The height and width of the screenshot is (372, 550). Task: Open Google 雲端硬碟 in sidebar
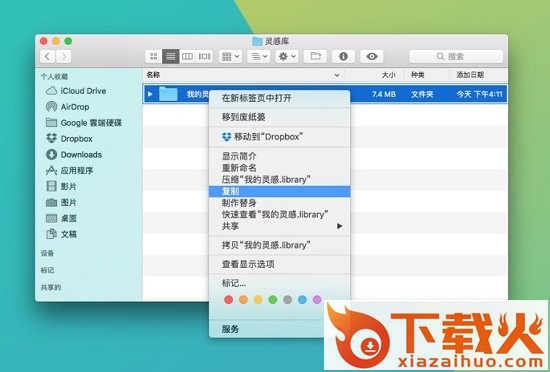(x=84, y=123)
